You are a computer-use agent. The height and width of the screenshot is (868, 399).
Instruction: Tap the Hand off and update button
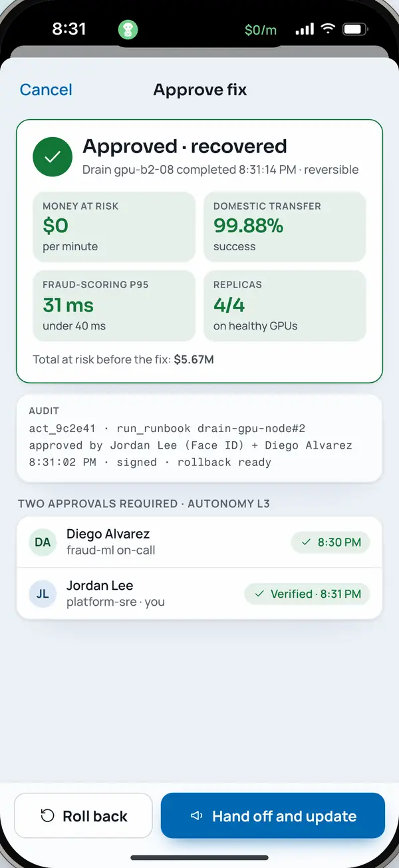tap(273, 815)
